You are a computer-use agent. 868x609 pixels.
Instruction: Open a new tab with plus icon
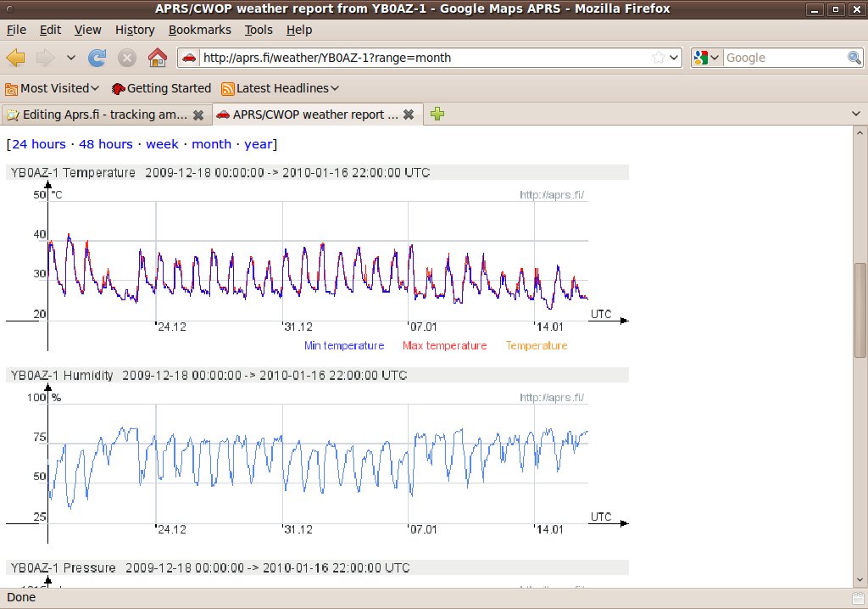437,114
